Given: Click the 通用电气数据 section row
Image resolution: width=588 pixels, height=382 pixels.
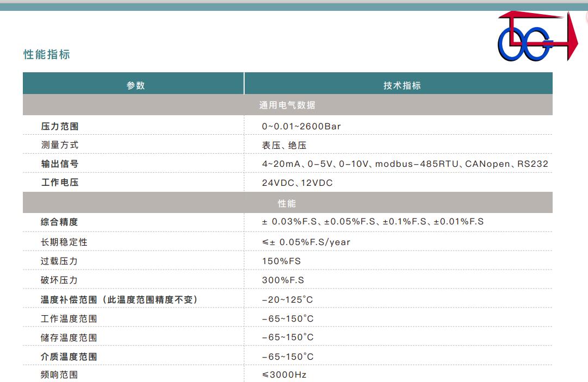Looking at the screenshot, I should 287,105.
